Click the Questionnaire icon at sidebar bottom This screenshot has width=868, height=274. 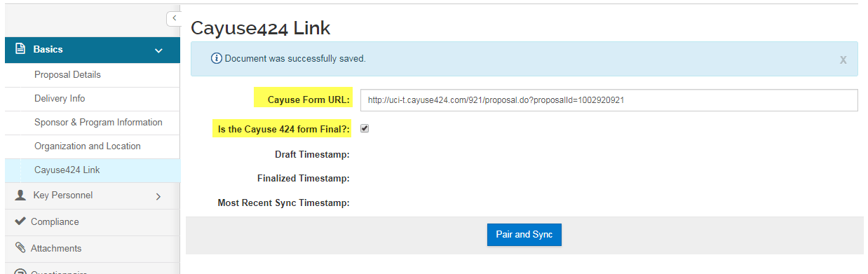(20, 271)
